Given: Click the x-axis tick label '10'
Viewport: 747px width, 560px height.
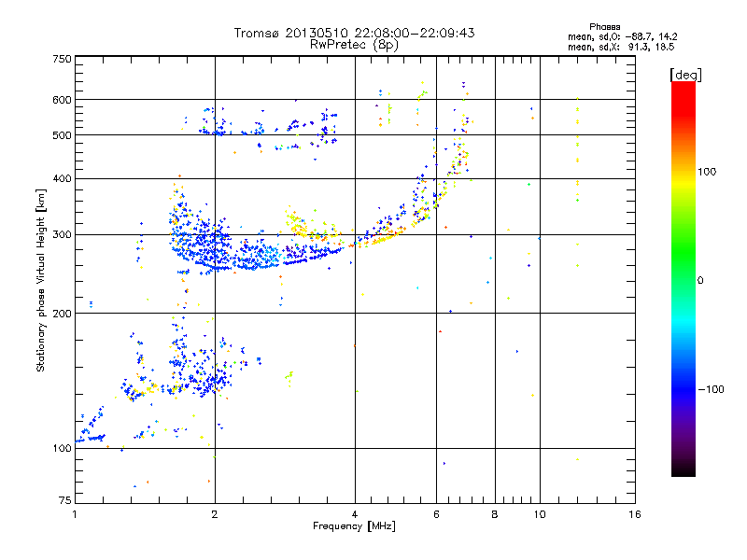Looking at the screenshot, I should tap(540, 514).
